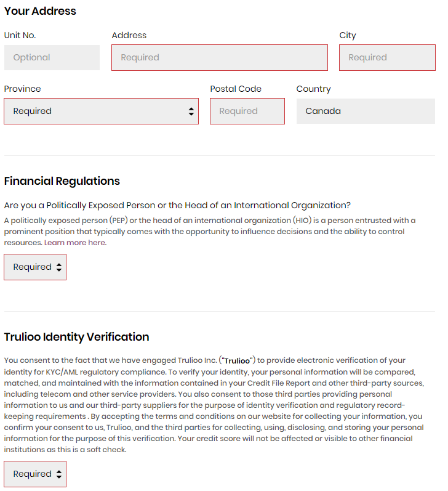Click the 'Address' field label
448x491 pixels.
pyautogui.click(x=129, y=35)
